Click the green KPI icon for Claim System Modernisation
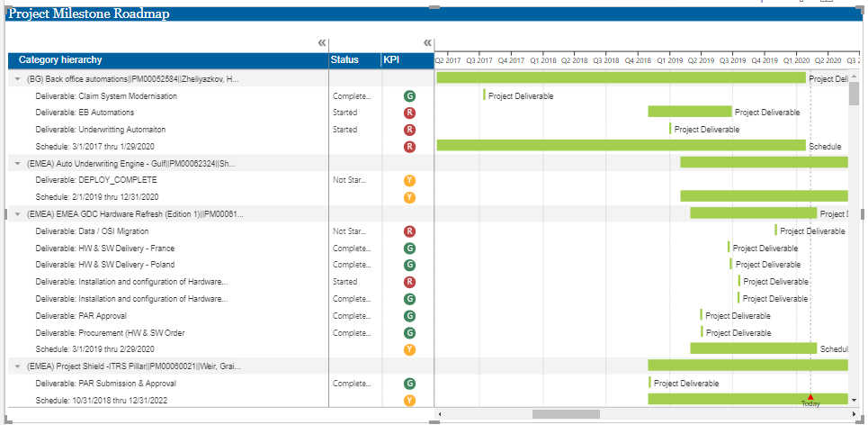This screenshot has height=425, width=868. click(409, 95)
